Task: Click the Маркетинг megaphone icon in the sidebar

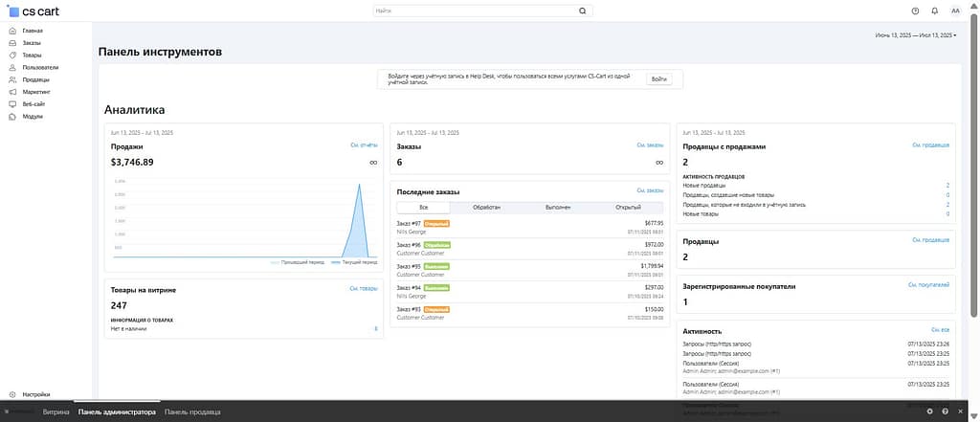Action: point(12,92)
